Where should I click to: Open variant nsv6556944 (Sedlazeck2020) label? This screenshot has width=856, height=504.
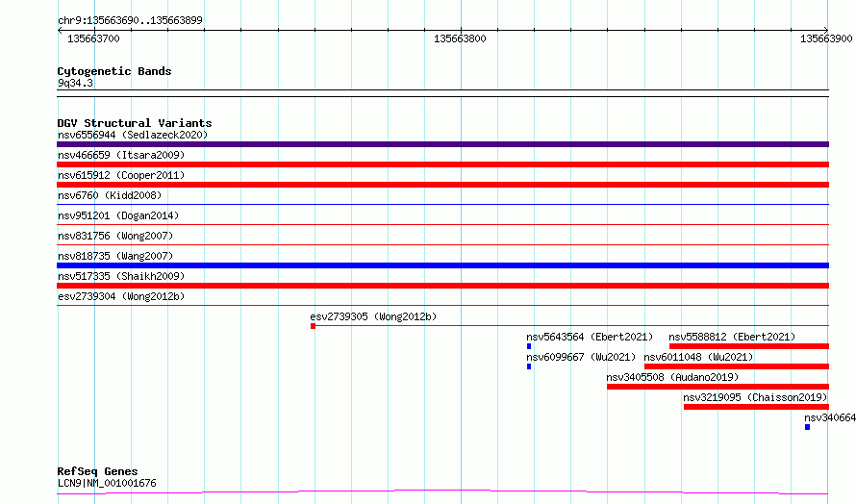tap(133, 135)
